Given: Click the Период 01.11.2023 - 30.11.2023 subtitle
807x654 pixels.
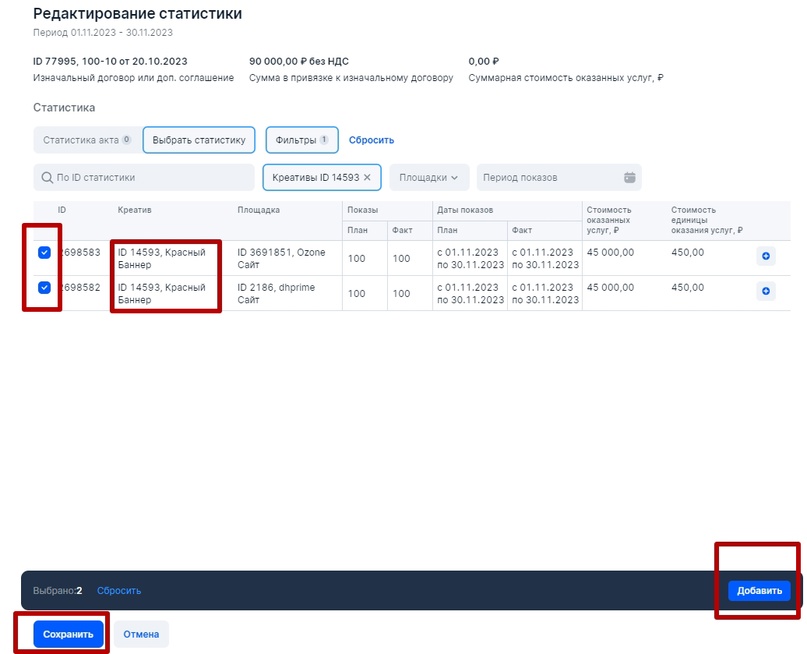Looking at the screenshot, I should pyautogui.click(x=103, y=32).
